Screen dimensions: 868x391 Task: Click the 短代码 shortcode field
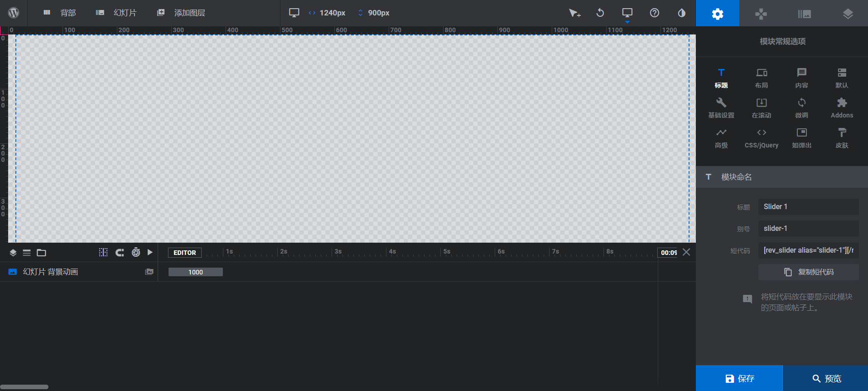click(809, 250)
